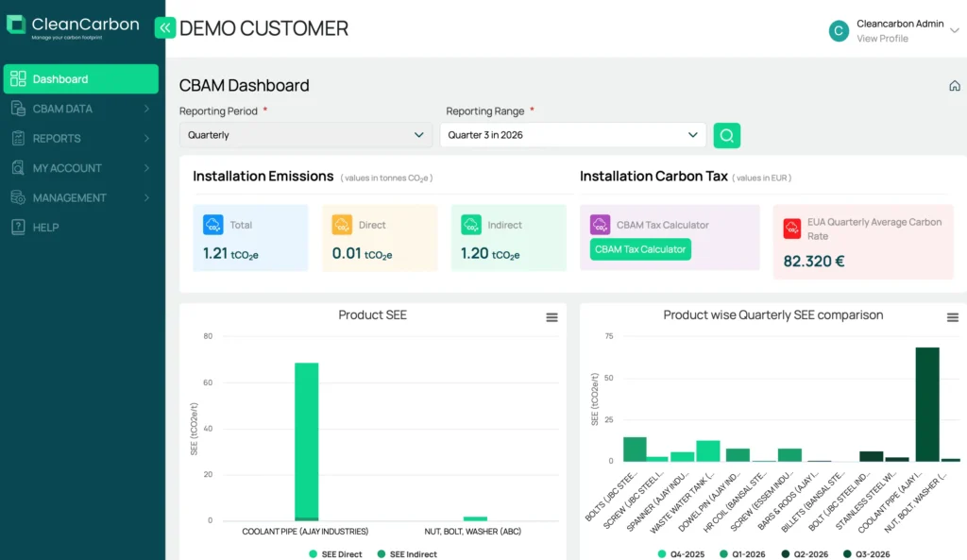Click the Product SEE chart title
967x560 pixels.
click(372, 315)
